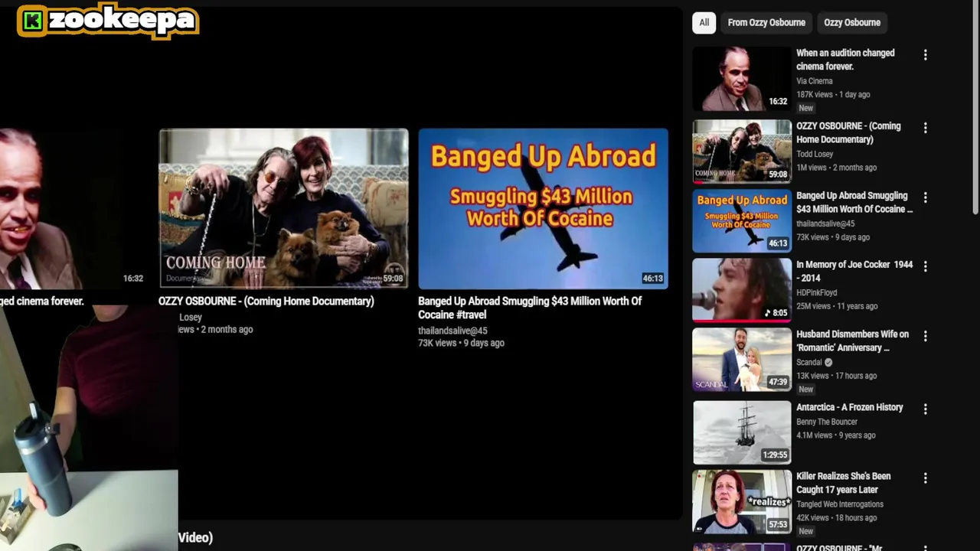The height and width of the screenshot is (551, 980).
Task: Select the 'Ozzy Osbourne' filter chip
Action: click(x=852, y=23)
